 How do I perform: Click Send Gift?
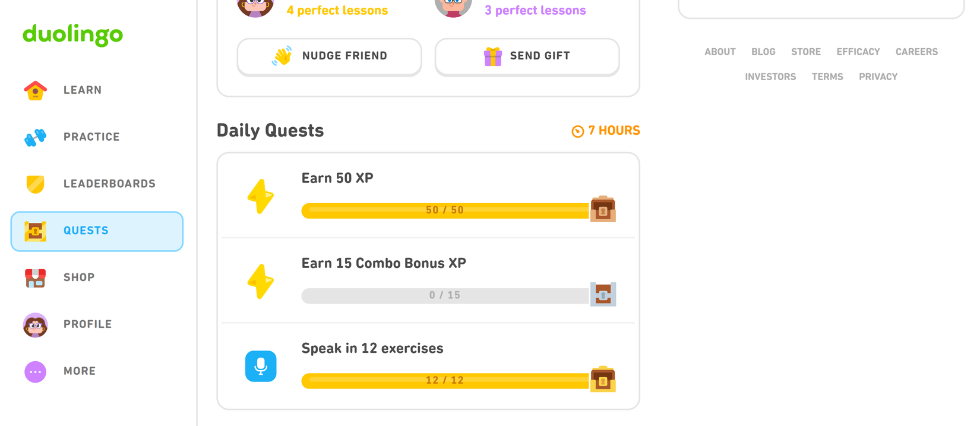[527, 56]
